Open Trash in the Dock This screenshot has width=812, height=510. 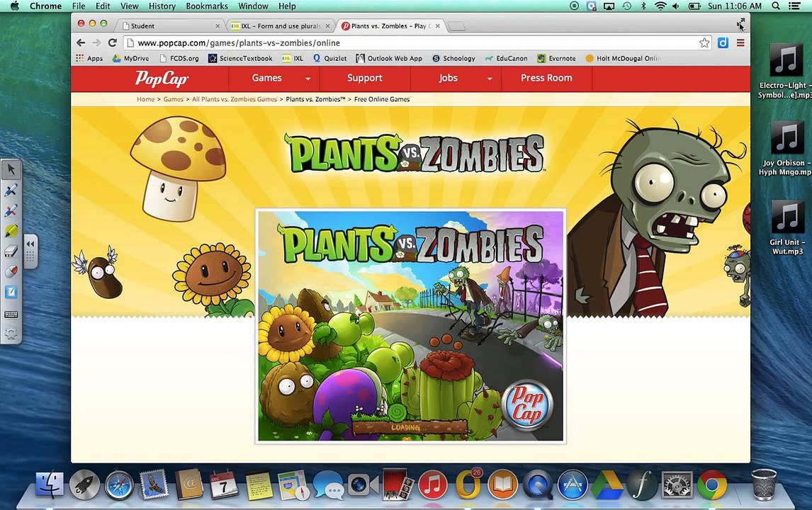pos(764,484)
